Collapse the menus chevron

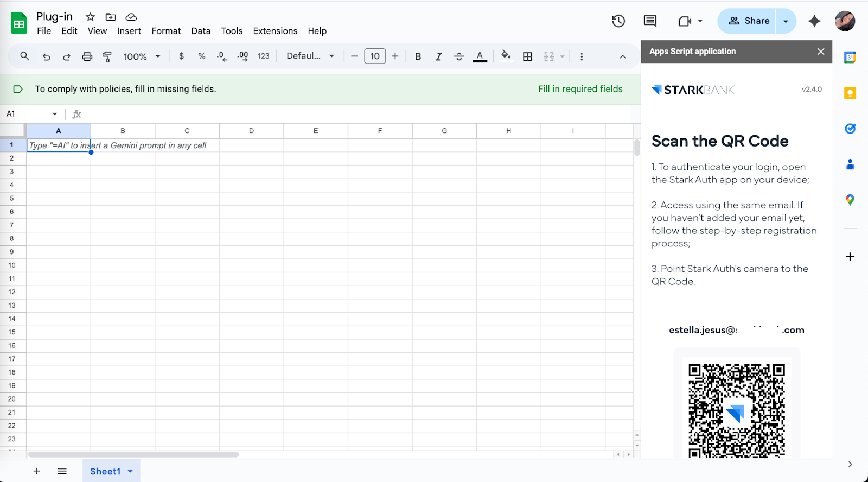(623, 56)
